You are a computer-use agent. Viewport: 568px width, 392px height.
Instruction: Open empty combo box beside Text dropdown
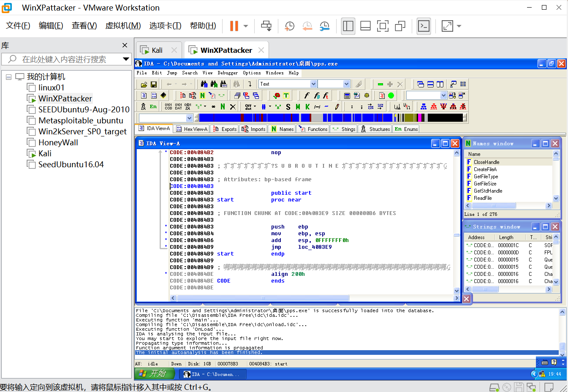(346, 84)
